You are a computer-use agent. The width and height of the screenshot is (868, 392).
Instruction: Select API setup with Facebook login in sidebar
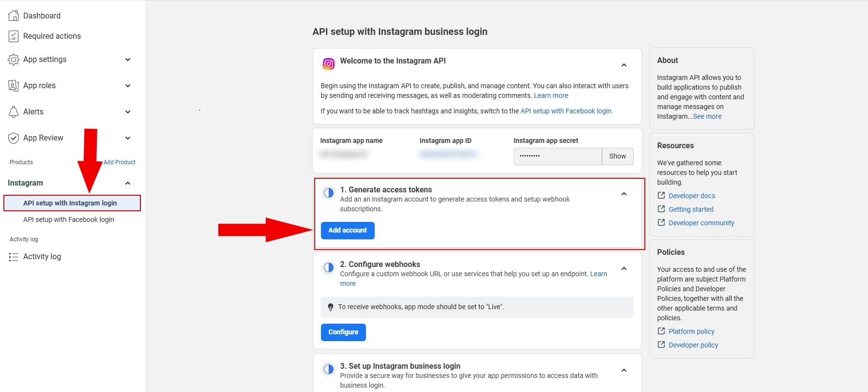(69, 220)
